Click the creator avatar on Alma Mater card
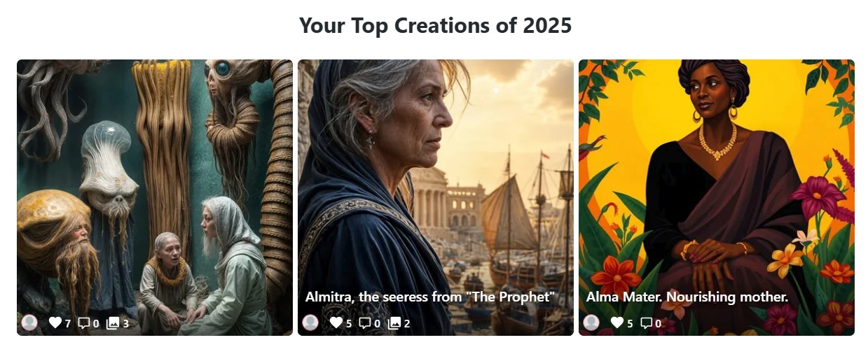The width and height of the screenshot is (868, 347). pos(591,323)
